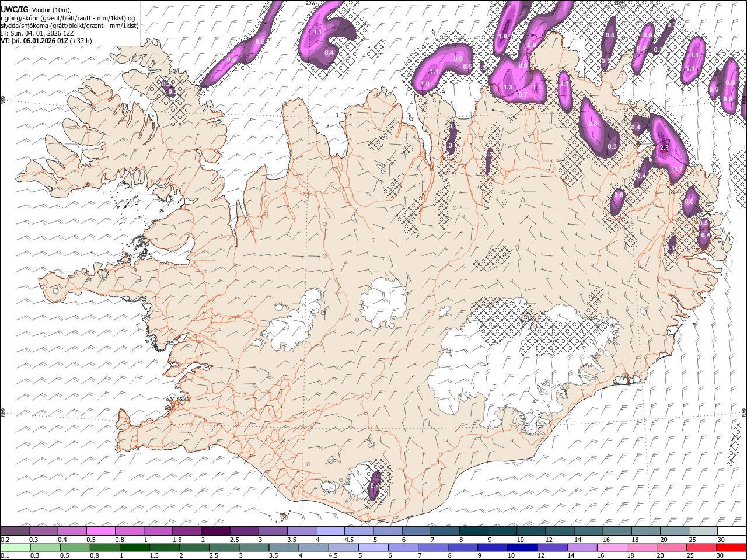Click the 0.1 label in the lower legend

pos(5,556)
